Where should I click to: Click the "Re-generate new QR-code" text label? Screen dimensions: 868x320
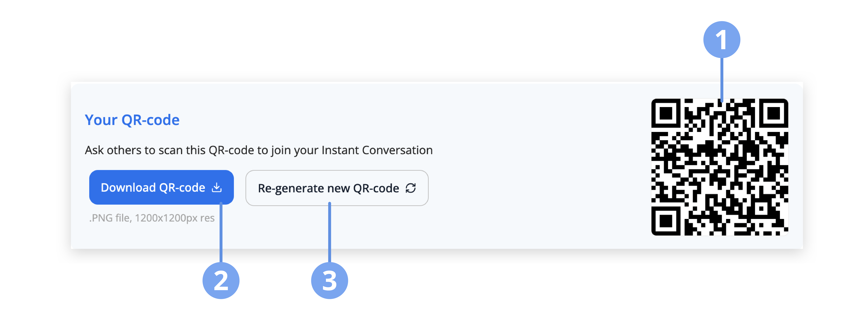pyautogui.click(x=328, y=188)
